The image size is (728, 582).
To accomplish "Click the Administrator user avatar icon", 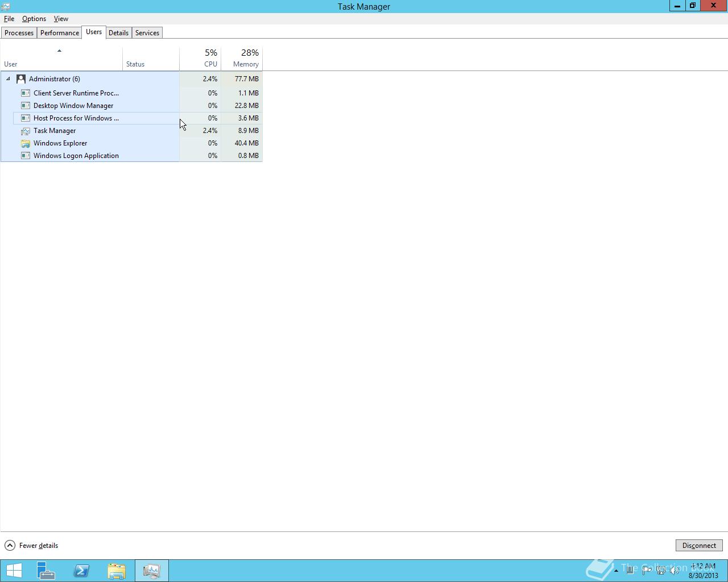I will coord(21,79).
